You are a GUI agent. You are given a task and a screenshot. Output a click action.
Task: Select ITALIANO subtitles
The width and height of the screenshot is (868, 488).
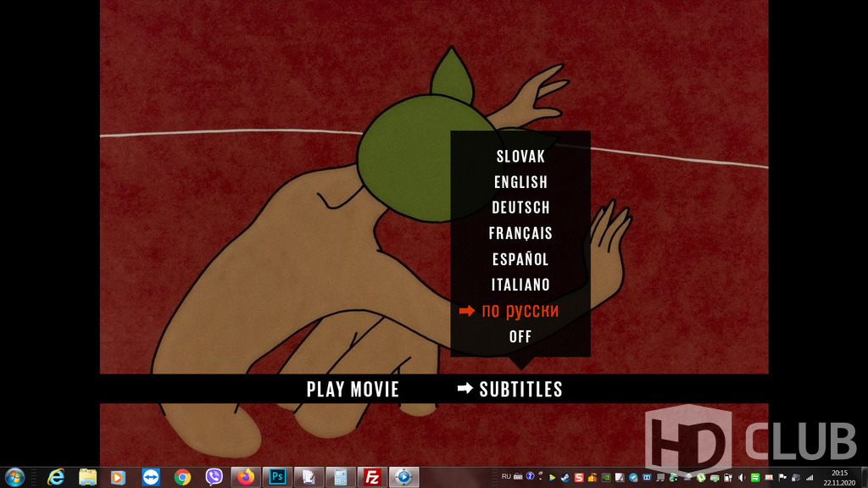[520, 285]
